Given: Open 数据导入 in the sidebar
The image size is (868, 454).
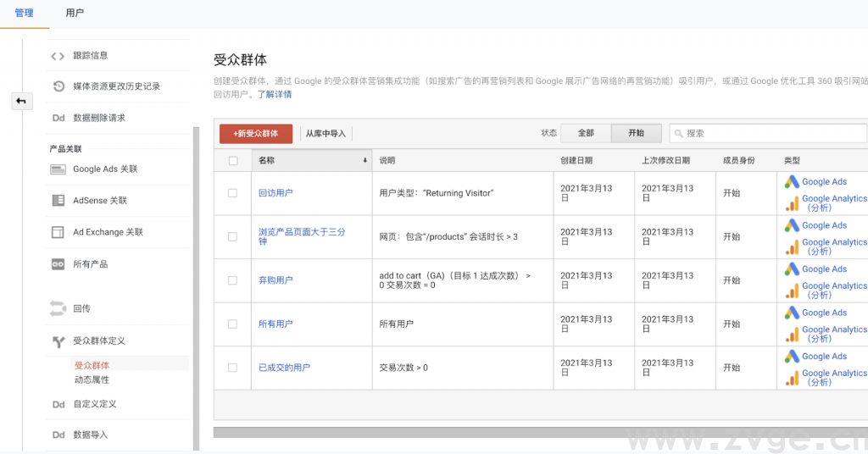Looking at the screenshot, I should click(x=91, y=435).
